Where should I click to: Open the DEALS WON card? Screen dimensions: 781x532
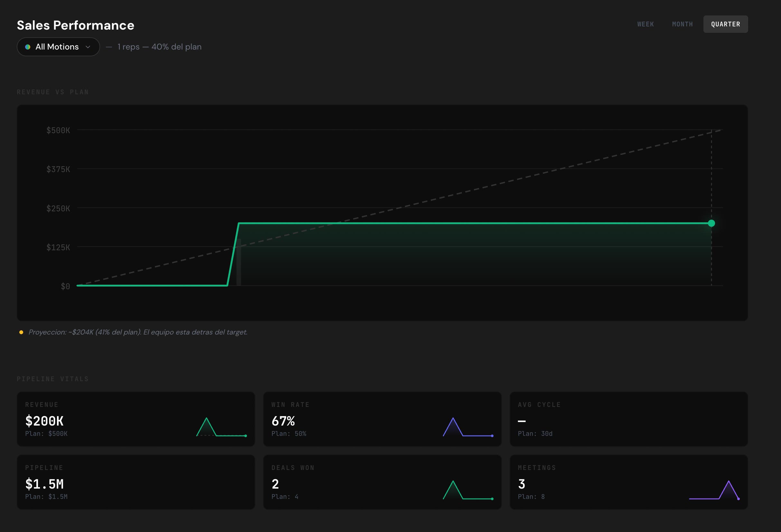tap(382, 482)
